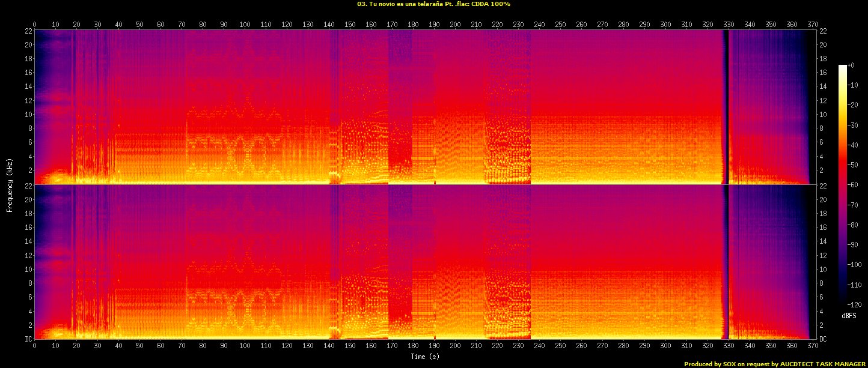The width and height of the screenshot is (868, 368).
Task: Select the 100 second mark on the bottom time axis
Action: 245,346
